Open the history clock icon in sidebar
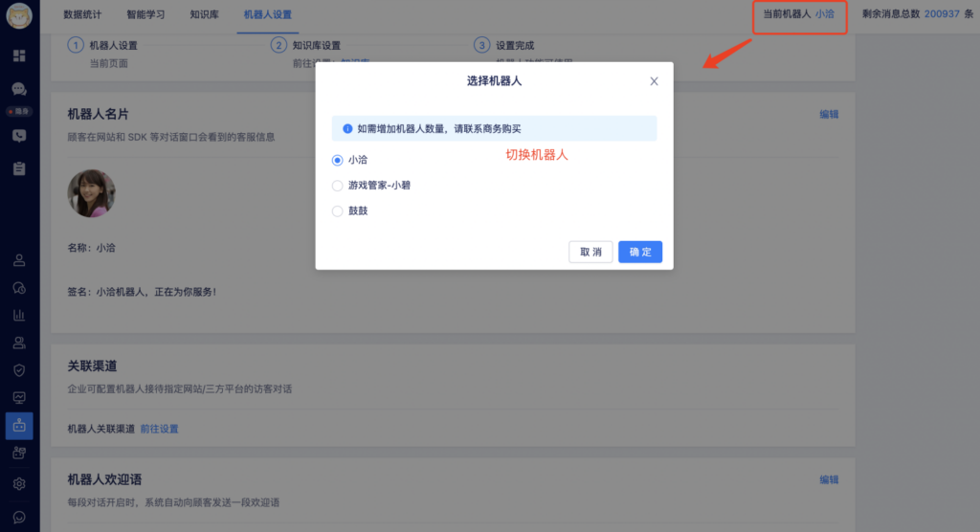Image resolution: width=980 pixels, height=532 pixels. pos(19,288)
